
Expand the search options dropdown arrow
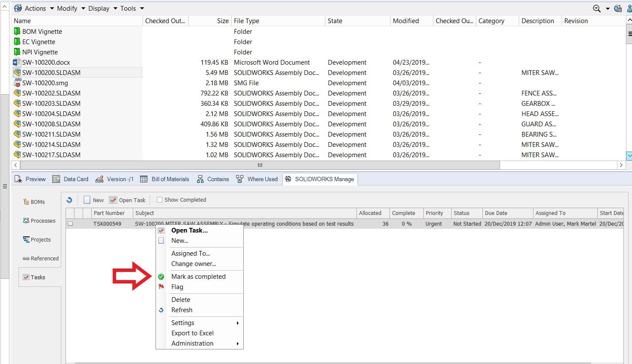pyautogui.click(x=608, y=9)
